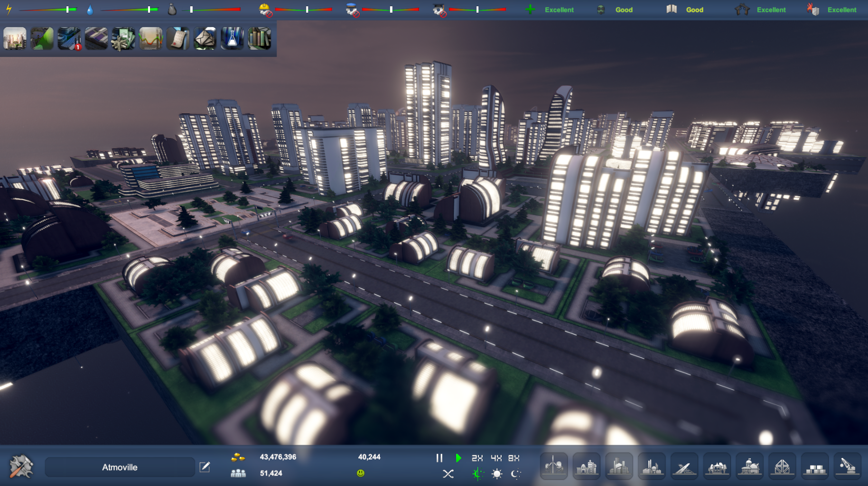Set game speed to 8X
The image size is (868, 486).
514,458
